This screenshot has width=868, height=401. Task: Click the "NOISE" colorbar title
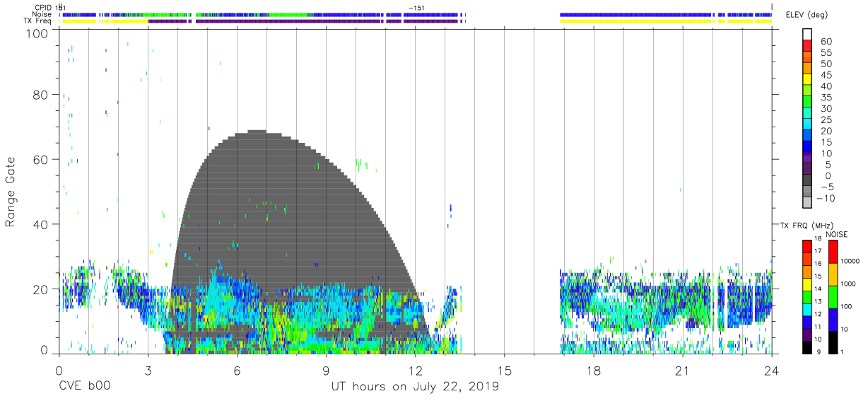click(836, 234)
